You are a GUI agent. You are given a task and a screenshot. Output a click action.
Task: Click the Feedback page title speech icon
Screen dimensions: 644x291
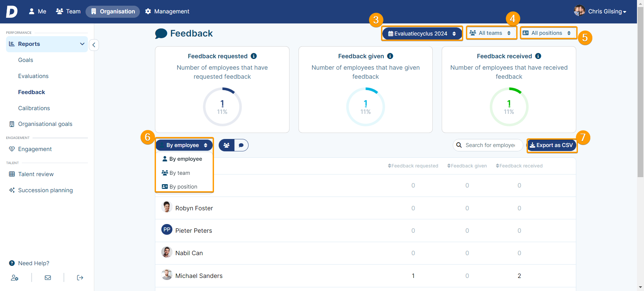[161, 33]
